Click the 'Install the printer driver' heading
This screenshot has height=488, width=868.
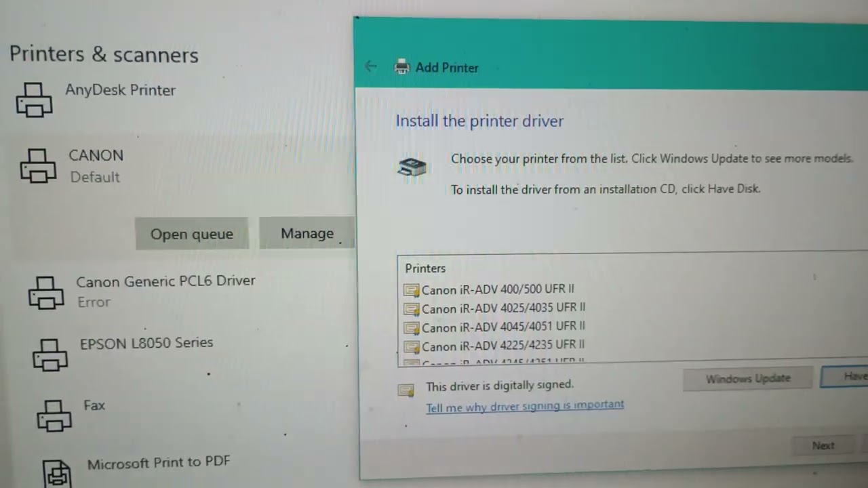click(479, 121)
